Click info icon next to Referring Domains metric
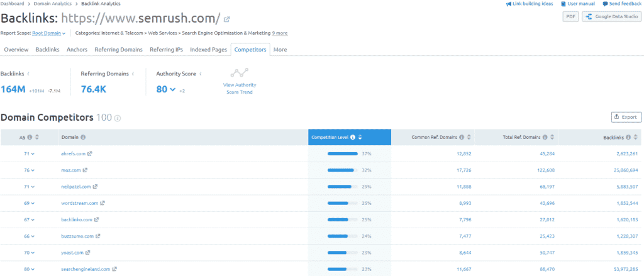This screenshot has height=276, width=644. 133,74
